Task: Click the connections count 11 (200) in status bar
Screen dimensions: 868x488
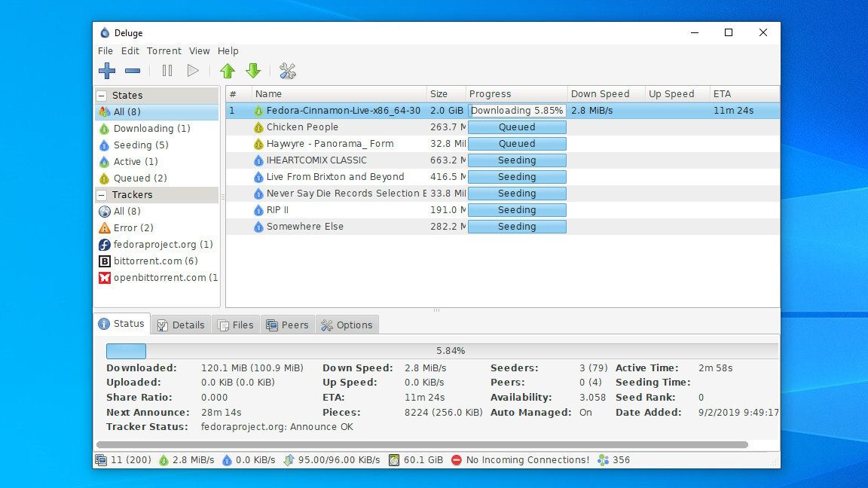Action: (123, 460)
